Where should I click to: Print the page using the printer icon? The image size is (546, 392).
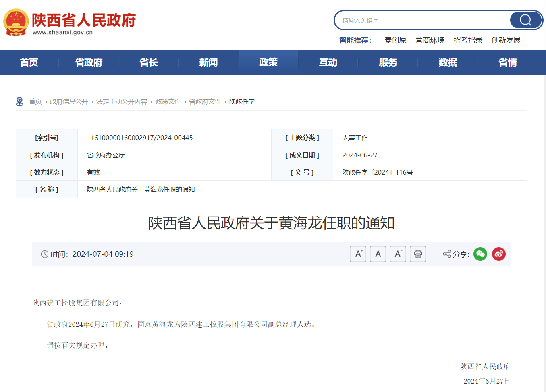tap(418, 254)
